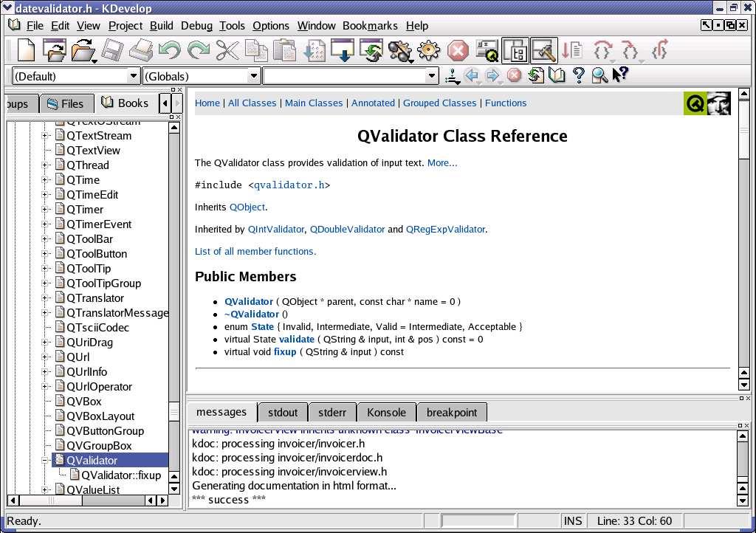Open the (Default) combo box
This screenshot has width=756, height=533.
tap(76, 76)
